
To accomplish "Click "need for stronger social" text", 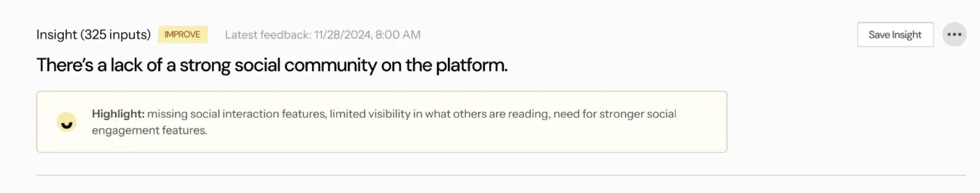I will click(615, 114).
